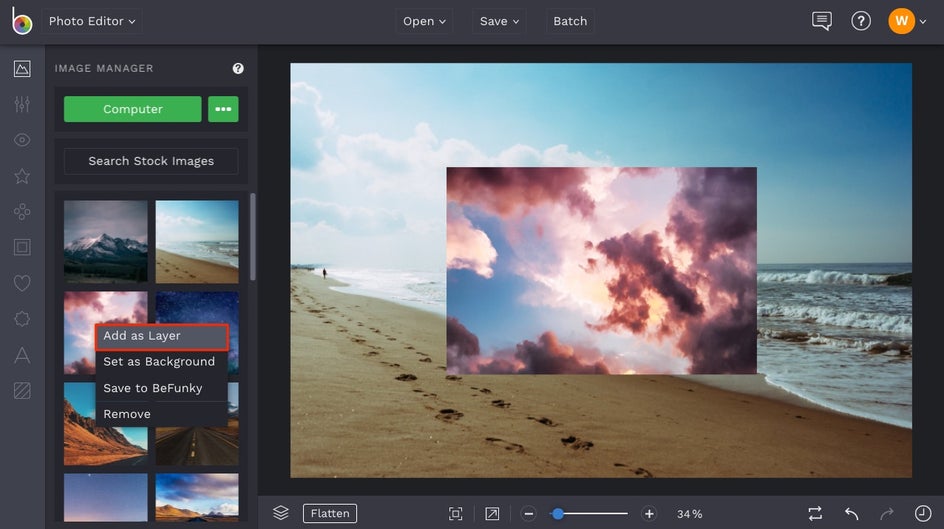
Task: Expand the Open menu dropdown
Action: click(x=425, y=21)
